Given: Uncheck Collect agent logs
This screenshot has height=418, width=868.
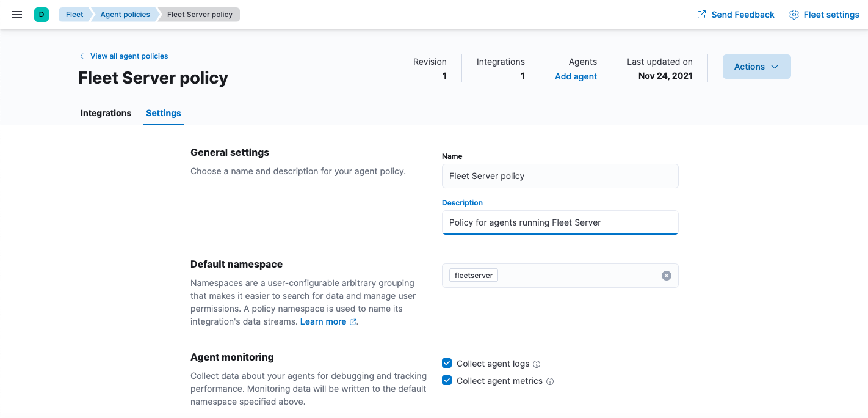Looking at the screenshot, I should [447, 362].
